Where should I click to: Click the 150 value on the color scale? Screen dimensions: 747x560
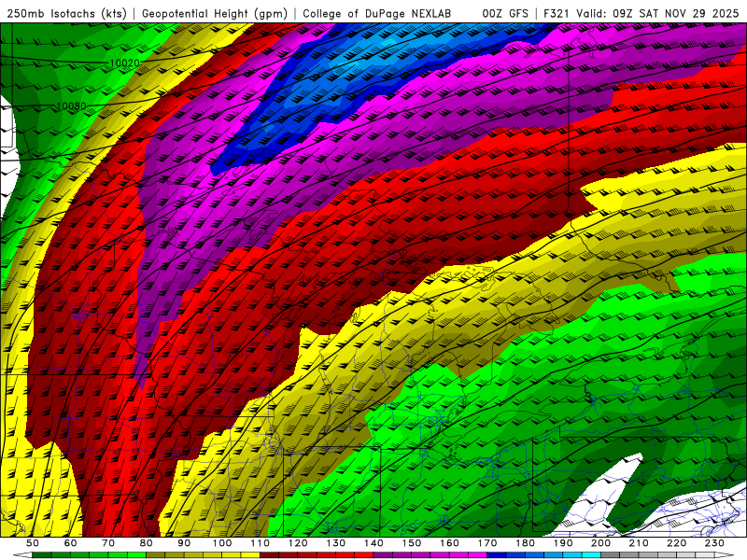click(412, 543)
